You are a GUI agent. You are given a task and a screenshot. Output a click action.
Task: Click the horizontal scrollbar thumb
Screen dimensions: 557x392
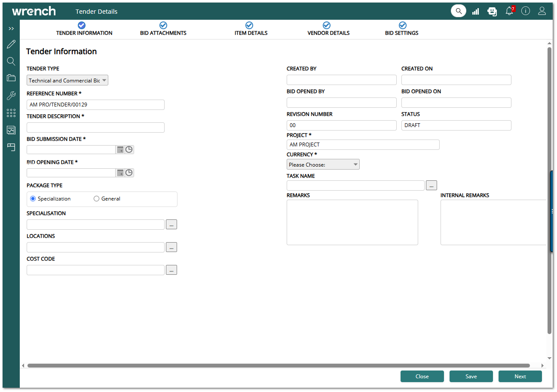pos(278,366)
